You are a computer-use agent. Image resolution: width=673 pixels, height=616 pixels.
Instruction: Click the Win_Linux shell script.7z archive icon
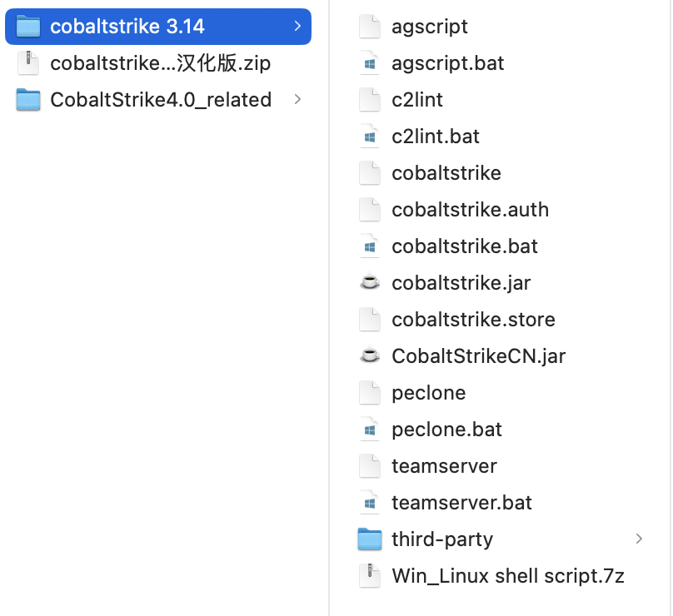click(x=369, y=576)
